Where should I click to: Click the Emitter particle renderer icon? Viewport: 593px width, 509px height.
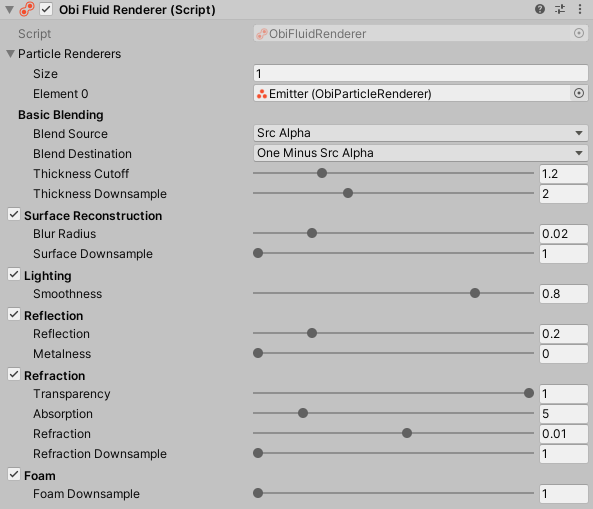pos(262,94)
